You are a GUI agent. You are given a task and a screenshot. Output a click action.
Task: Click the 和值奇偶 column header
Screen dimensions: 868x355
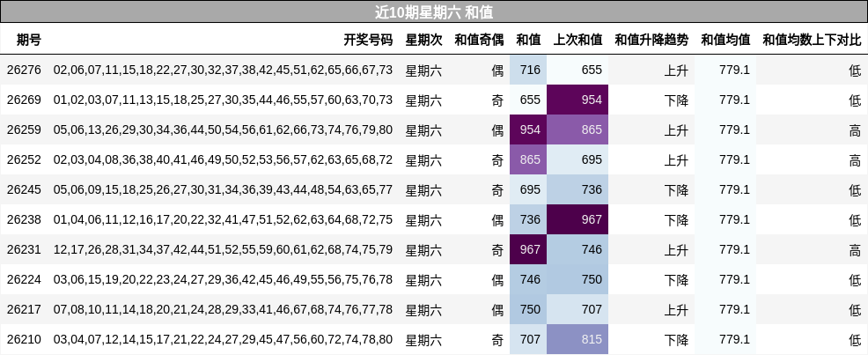pyautogui.click(x=480, y=40)
